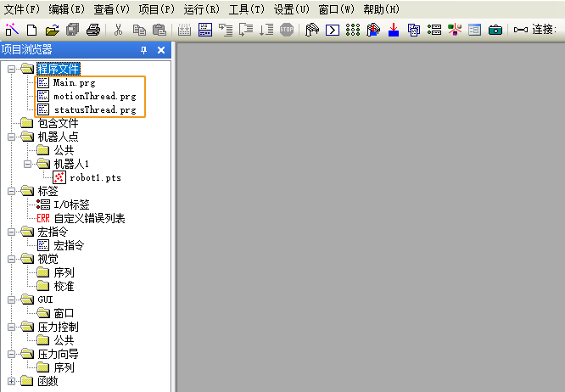Click the printer icon in toolbar

pyautogui.click(x=93, y=30)
